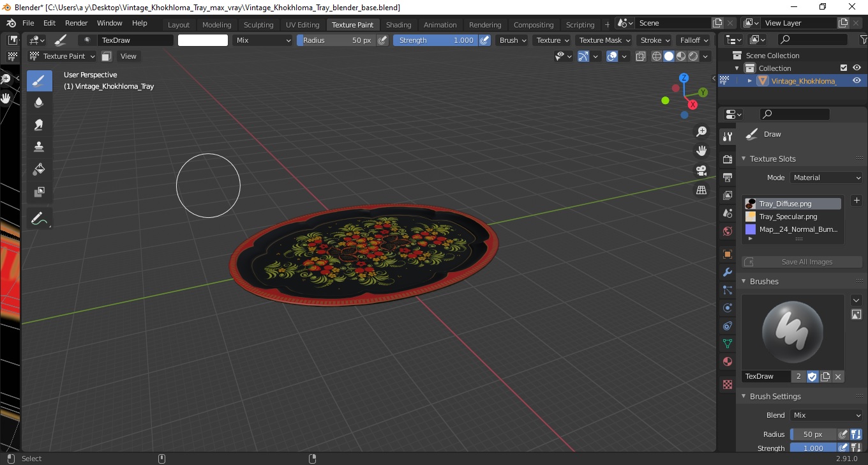
Task: Open Falloff dropdown
Action: [694, 40]
